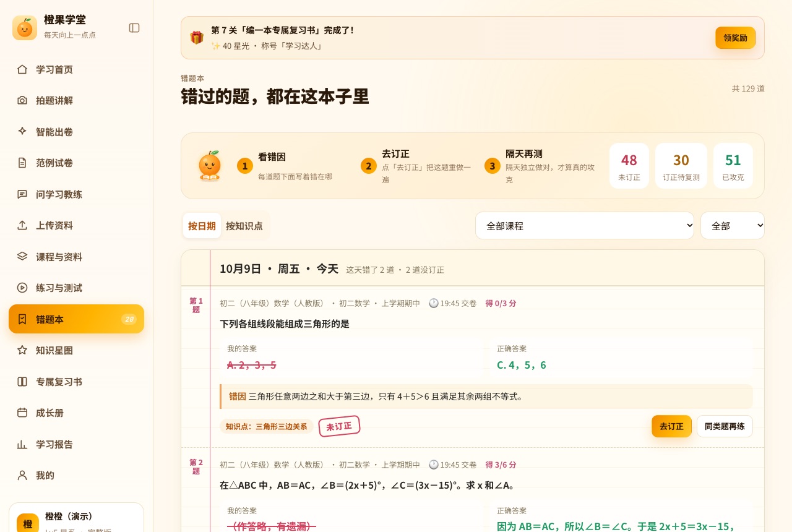Click the book icon beside 专属复习书
This screenshot has height=532, width=792.
22,382
